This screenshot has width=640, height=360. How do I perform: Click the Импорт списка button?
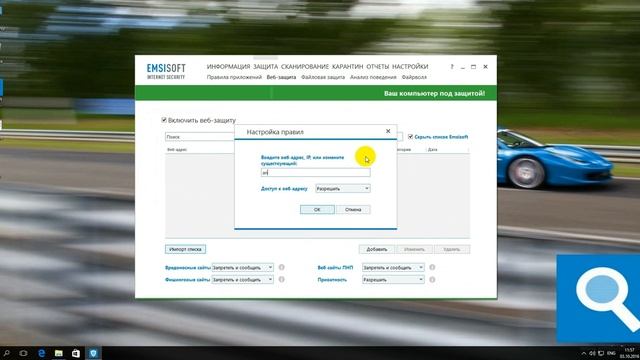pos(185,249)
